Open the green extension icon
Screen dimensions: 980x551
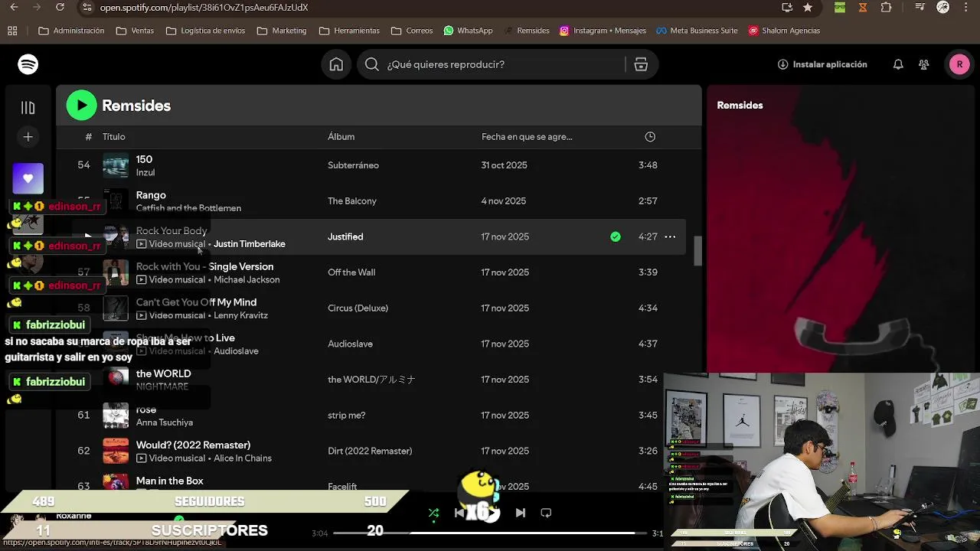pyautogui.click(x=840, y=7)
